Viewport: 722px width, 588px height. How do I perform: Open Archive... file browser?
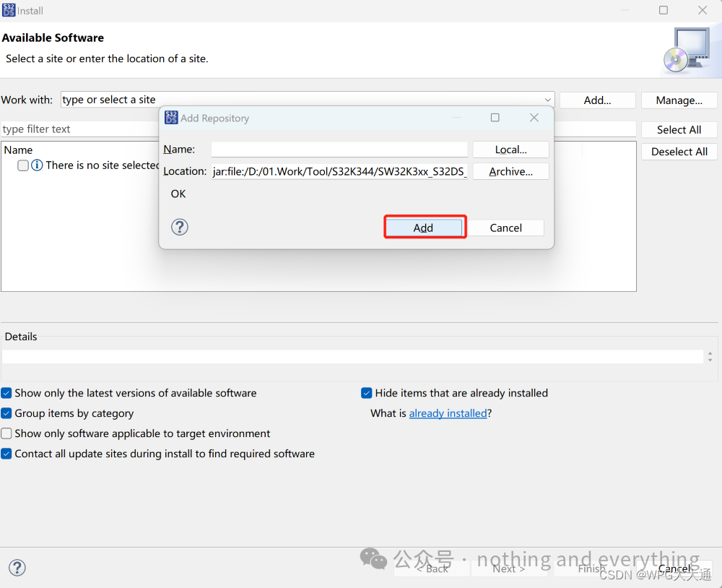[x=510, y=171]
